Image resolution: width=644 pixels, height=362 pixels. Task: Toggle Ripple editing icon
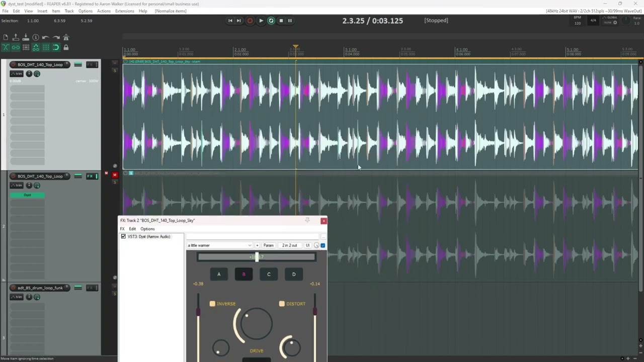26,48
